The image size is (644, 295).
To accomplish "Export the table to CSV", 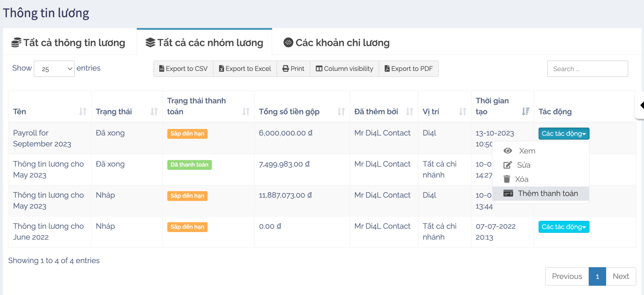I will pyautogui.click(x=183, y=69).
